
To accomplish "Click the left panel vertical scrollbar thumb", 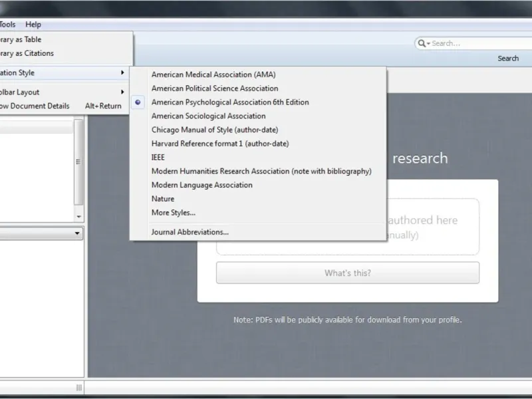I will pyautogui.click(x=78, y=162).
